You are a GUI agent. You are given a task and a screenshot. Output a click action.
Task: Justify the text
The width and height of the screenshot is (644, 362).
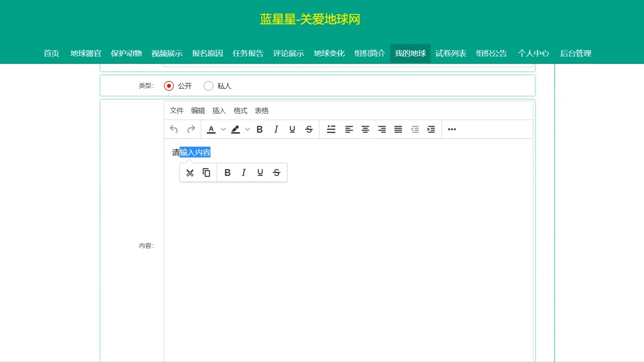pos(398,129)
